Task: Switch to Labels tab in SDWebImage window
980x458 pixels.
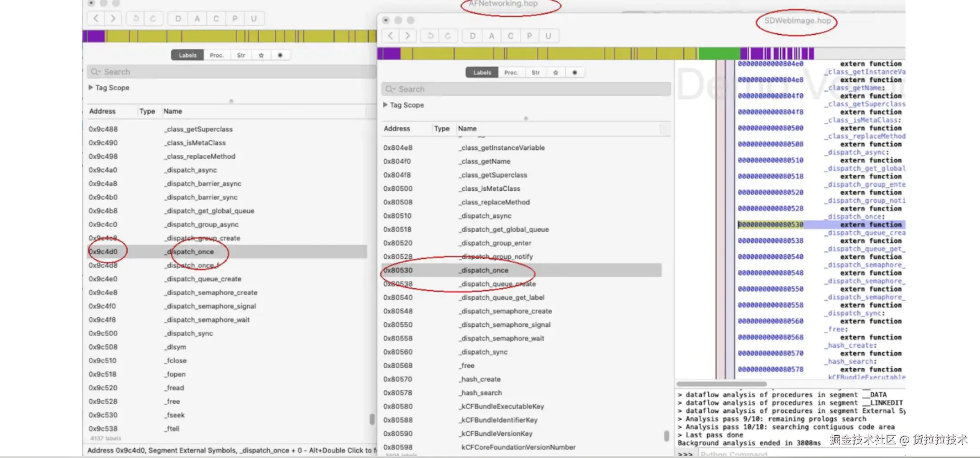Action: (x=482, y=72)
